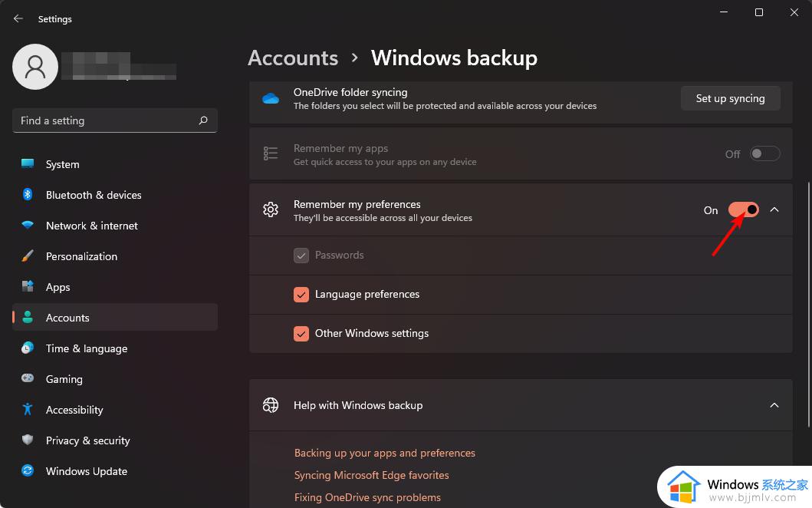812x508 pixels.
Task: Go to Accessibility settings
Action: pyautogui.click(x=115, y=409)
